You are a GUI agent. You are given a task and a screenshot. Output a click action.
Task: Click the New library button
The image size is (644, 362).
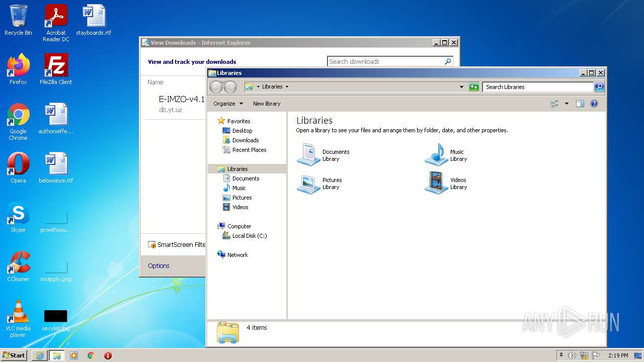pos(267,104)
